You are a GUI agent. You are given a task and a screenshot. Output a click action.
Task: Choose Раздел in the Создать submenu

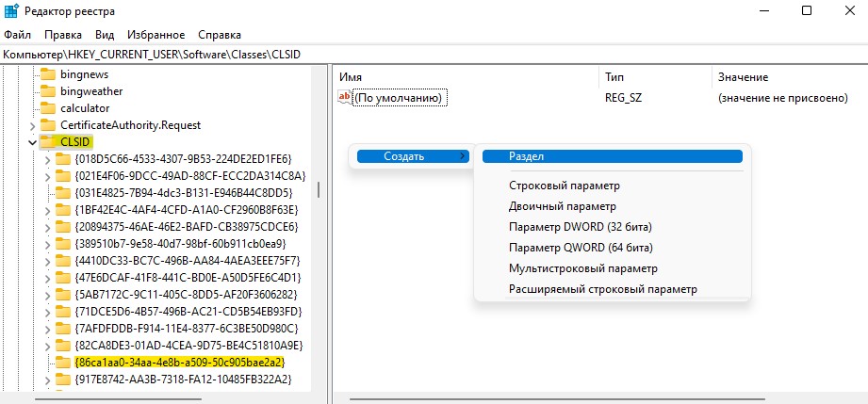pos(613,156)
